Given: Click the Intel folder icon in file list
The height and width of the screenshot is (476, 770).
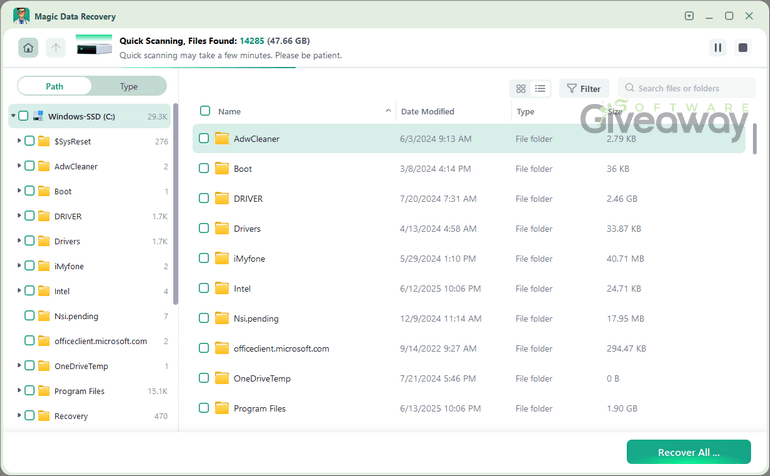Looking at the screenshot, I should click(x=222, y=288).
